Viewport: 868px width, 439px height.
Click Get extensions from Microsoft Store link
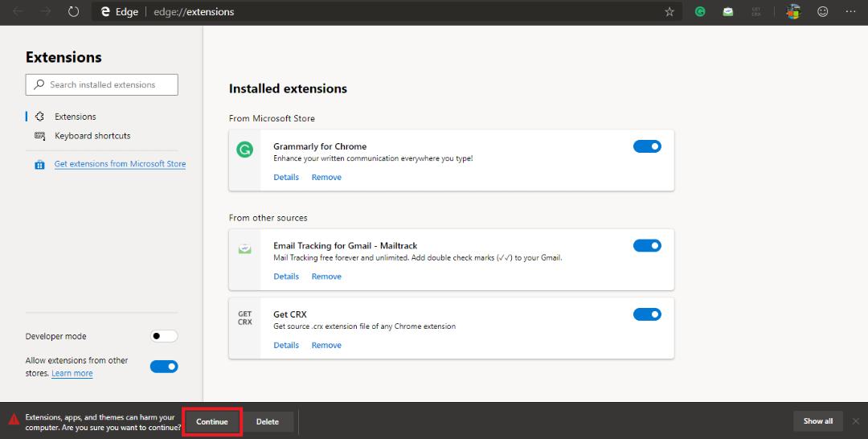(120, 164)
